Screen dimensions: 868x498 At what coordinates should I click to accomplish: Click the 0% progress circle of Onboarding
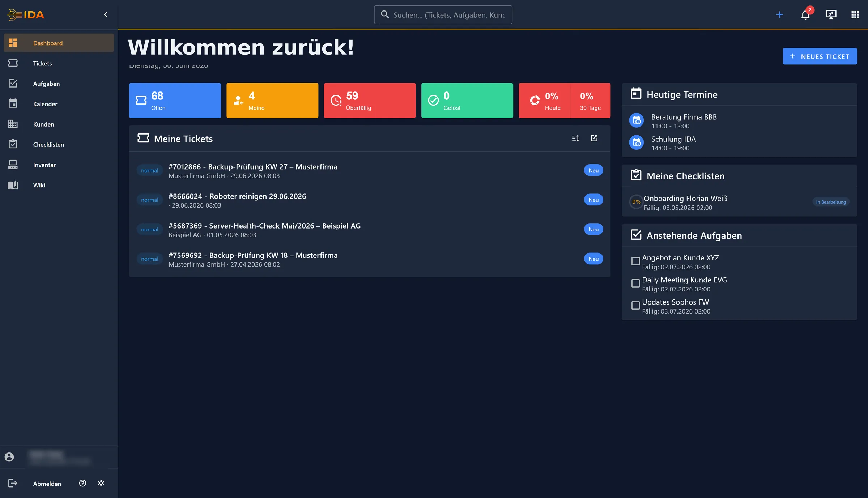pyautogui.click(x=636, y=202)
